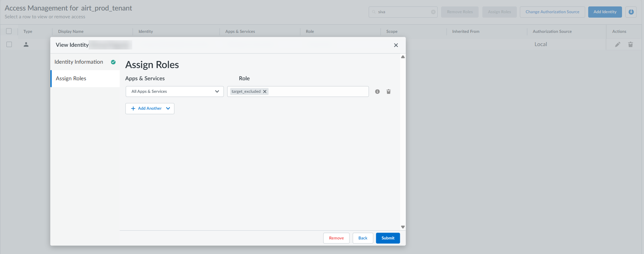Screen dimensions: 644x254
Task: Click the trash icon in the Actions column
Action: click(630, 44)
